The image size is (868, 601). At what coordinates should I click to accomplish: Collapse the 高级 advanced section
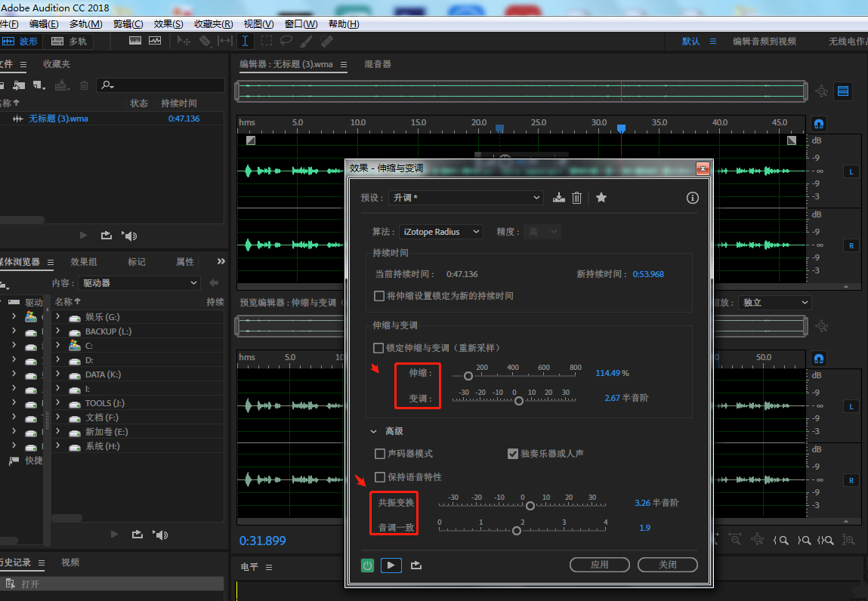pyautogui.click(x=374, y=431)
